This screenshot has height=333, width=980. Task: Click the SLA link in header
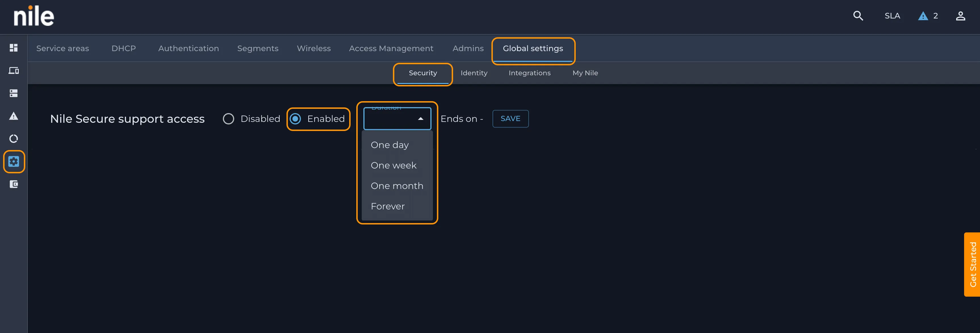click(x=892, y=16)
